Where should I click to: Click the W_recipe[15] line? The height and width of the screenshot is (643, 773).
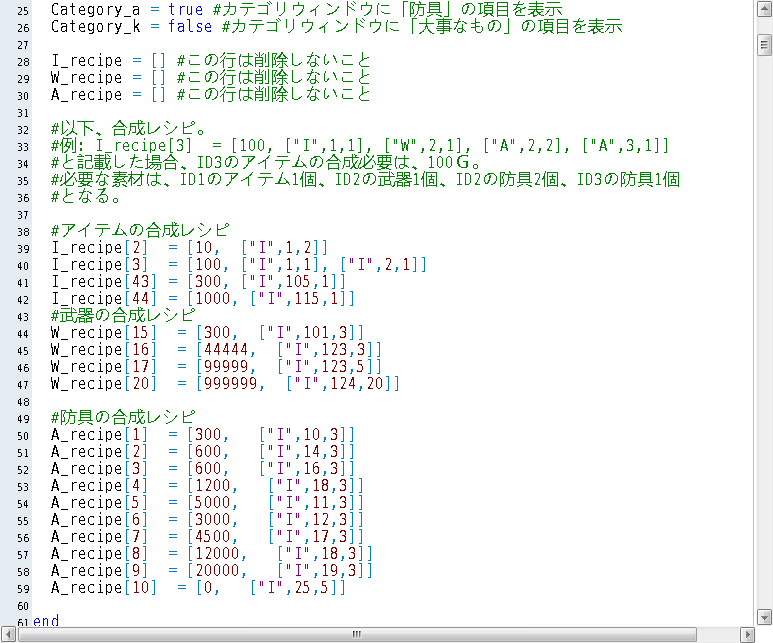pos(208,332)
